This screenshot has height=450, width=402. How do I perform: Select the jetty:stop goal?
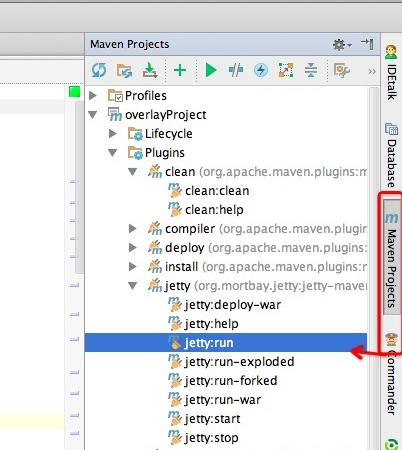211,438
